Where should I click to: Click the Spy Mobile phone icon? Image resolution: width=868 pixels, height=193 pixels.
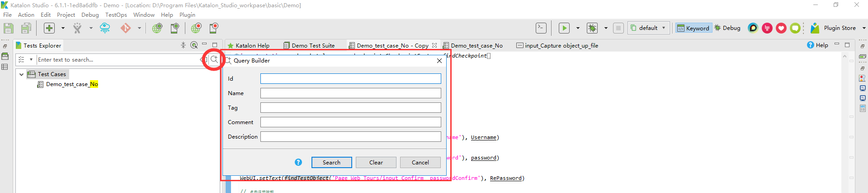point(175,28)
